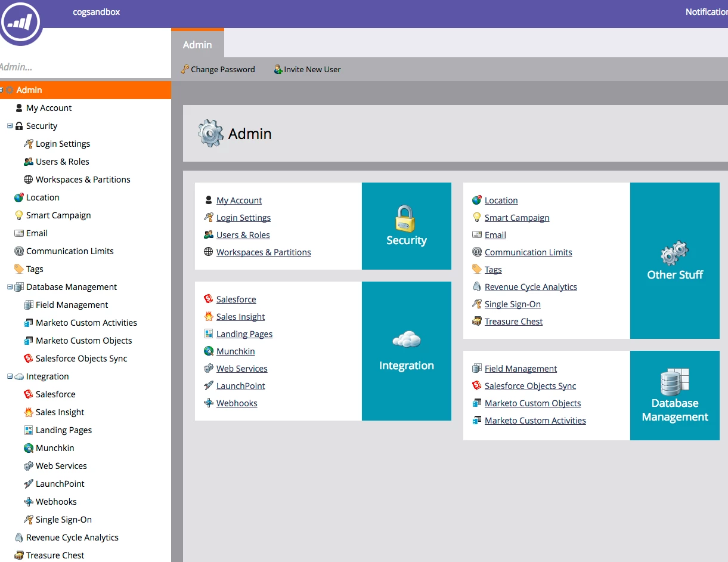Click the Web Services gears icon in sidebar
The image size is (728, 562).
pos(29,466)
